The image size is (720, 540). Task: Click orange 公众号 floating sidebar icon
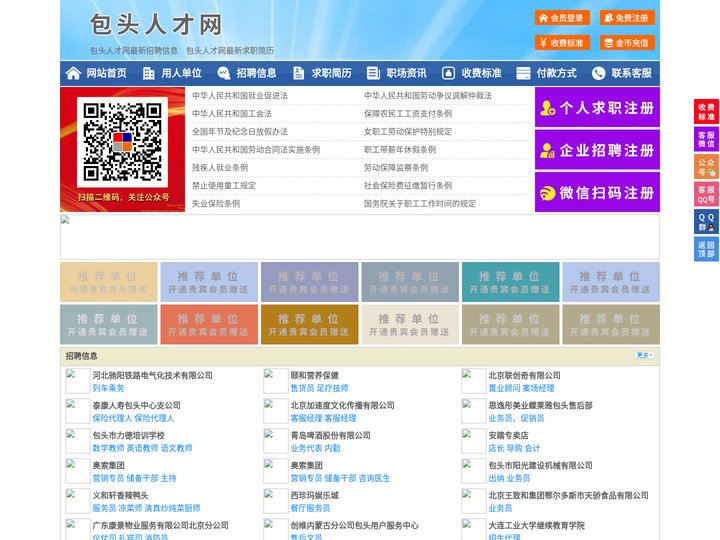tap(706, 167)
